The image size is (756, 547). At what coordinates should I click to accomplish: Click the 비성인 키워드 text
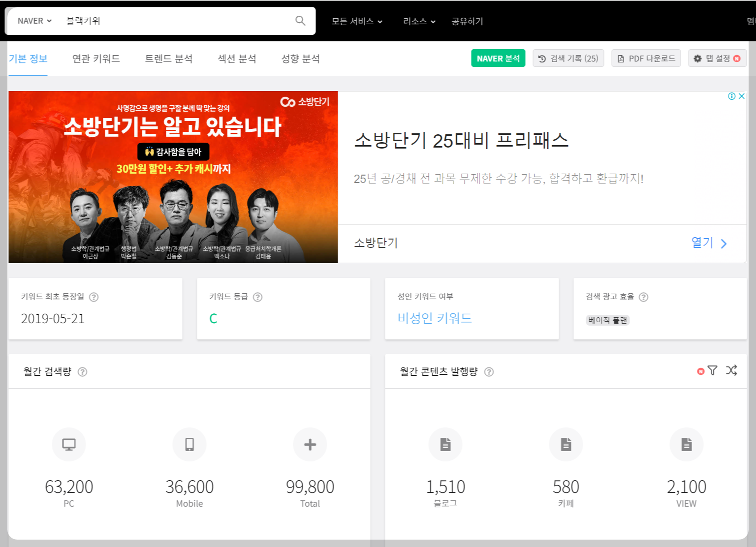tap(435, 318)
